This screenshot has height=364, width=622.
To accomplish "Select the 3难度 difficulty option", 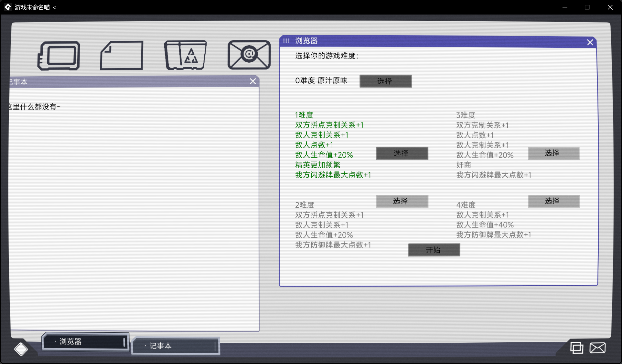I will (553, 153).
